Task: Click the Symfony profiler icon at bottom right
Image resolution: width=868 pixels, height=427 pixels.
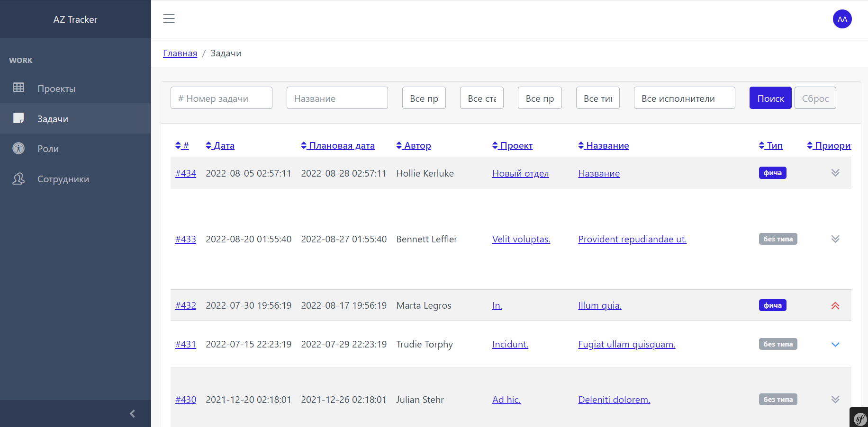Action: tap(860, 419)
